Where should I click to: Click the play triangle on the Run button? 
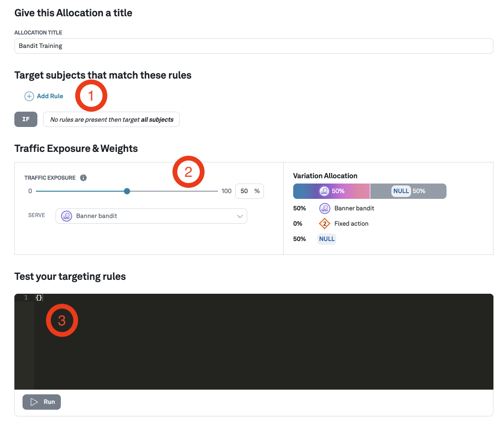(x=34, y=402)
